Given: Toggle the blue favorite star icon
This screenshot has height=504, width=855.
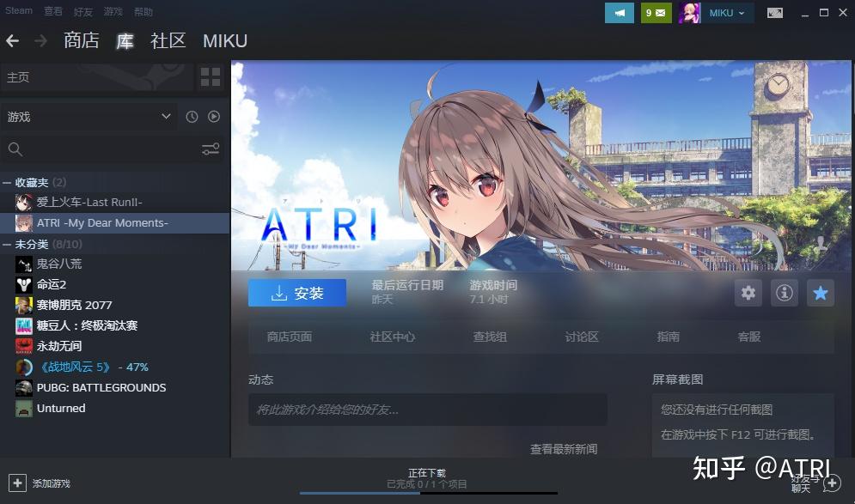Looking at the screenshot, I should tap(820, 293).
